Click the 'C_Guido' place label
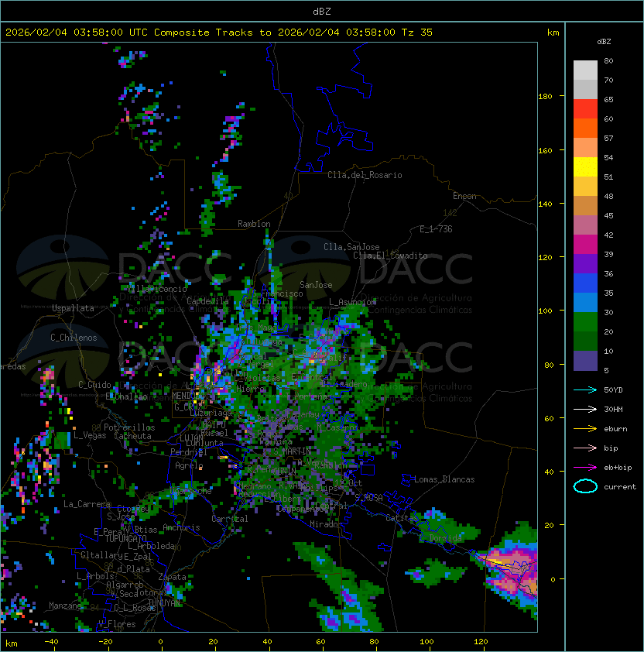Screen dimensions: 644x652 click(x=94, y=385)
